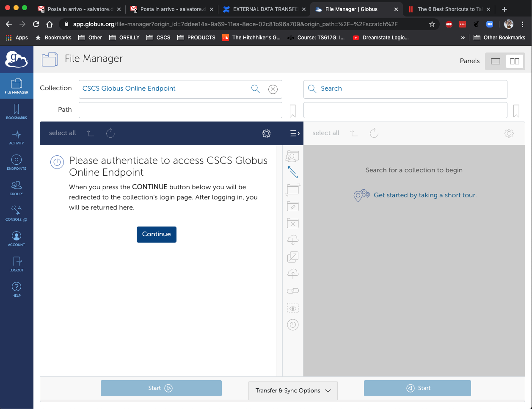The image size is (532, 409).
Task: Switch to two panel view
Action: 515,61
